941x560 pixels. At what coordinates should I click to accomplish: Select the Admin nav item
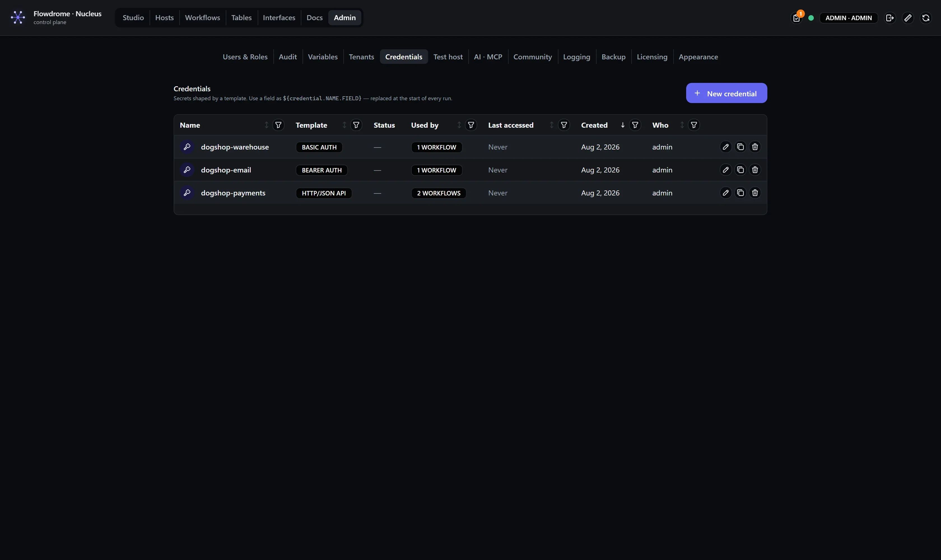pos(345,18)
